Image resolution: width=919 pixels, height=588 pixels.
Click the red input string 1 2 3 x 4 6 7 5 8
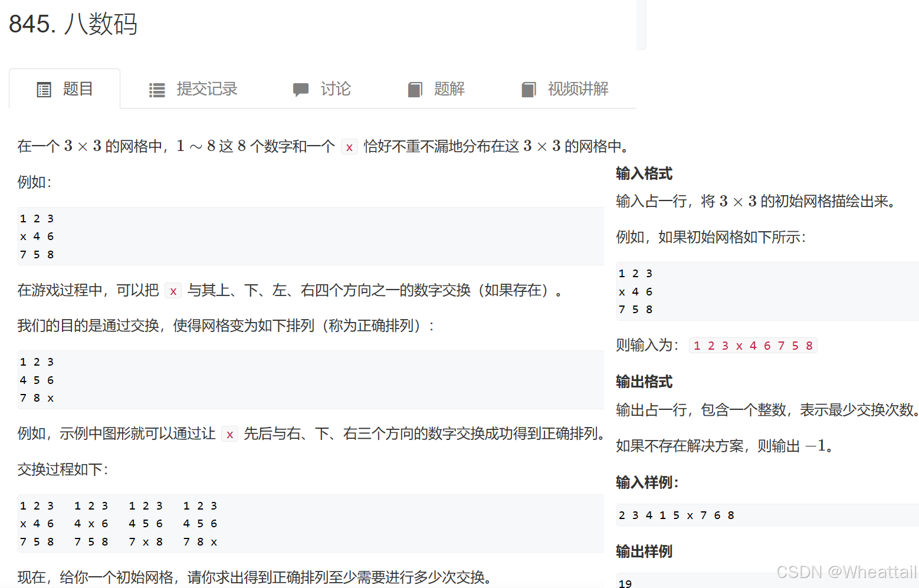click(753, 345)
